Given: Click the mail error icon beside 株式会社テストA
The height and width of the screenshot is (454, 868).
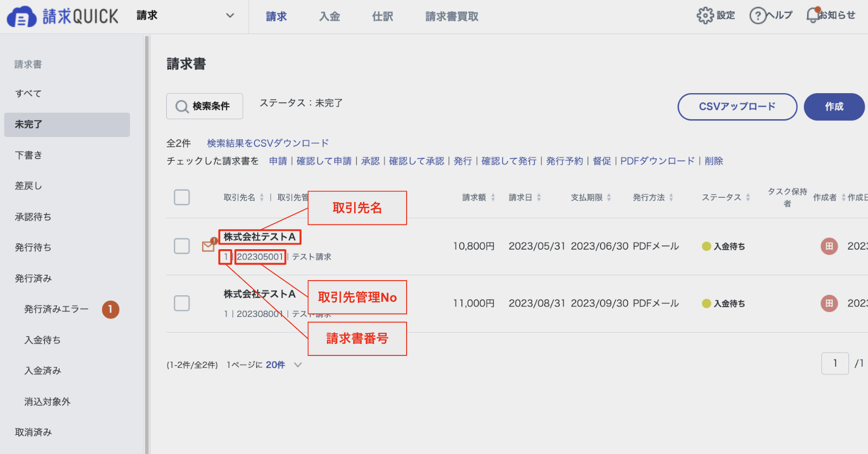Looking at the screenshot, I should pos(209,245).
